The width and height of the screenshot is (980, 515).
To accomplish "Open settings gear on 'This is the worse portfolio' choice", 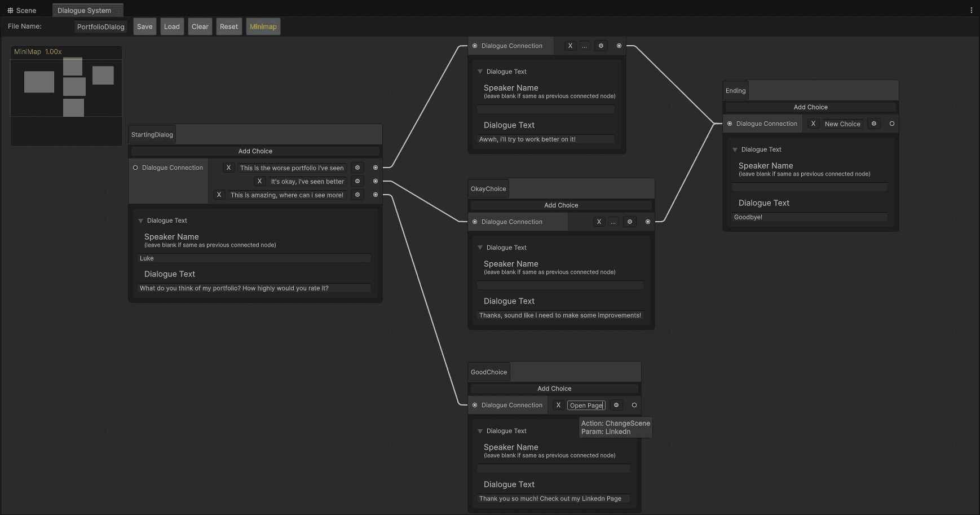I will click(x=357, y=168).
